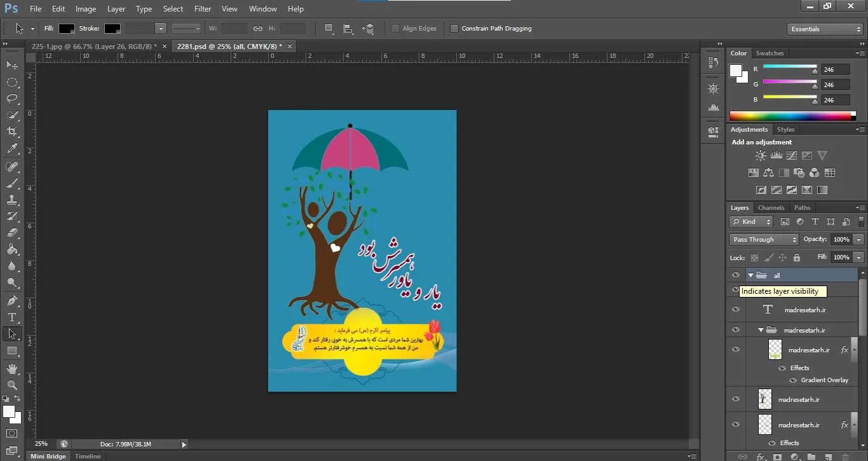Switch to the Channels tab
Viewport: 868px width, 461px height.
coord(771,208)
